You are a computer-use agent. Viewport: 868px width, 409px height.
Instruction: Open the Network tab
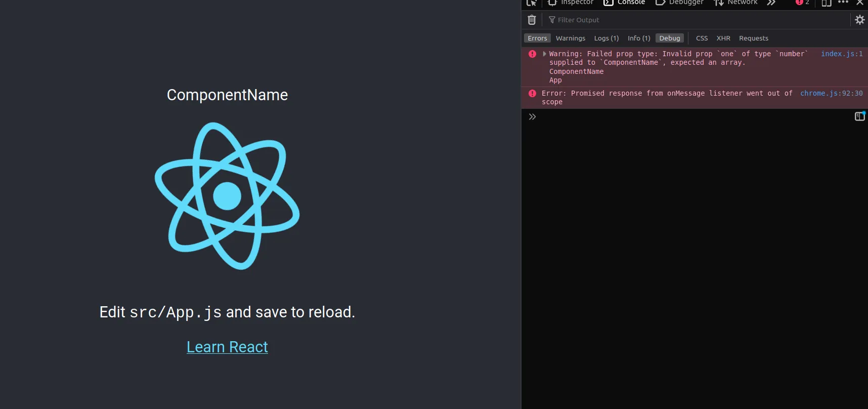click(735, 3)
